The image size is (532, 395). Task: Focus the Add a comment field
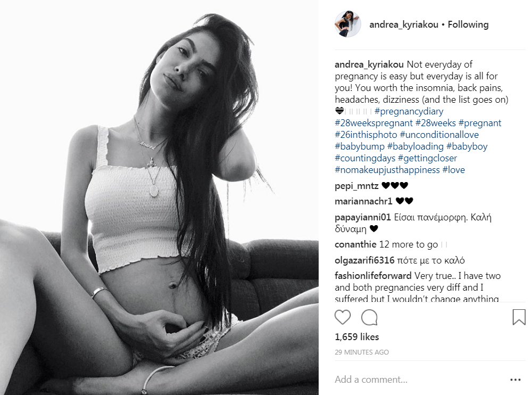click(x=419, y=380)
